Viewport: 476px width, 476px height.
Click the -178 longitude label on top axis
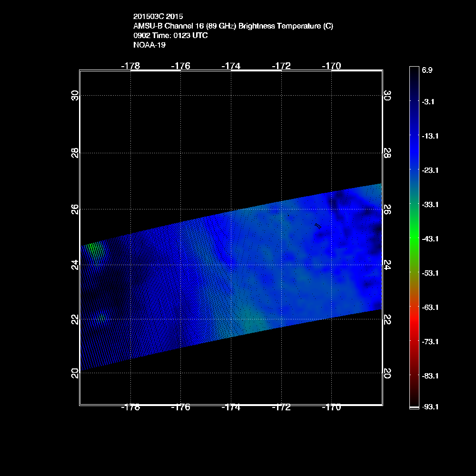point(130,66)
